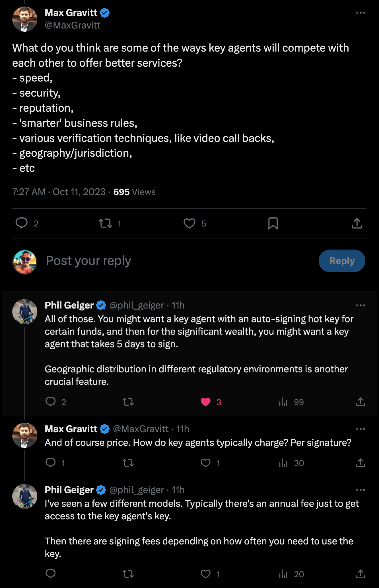Share Phil Geiger's annual fee reply

pyautogui.click(x=361, y=574)
